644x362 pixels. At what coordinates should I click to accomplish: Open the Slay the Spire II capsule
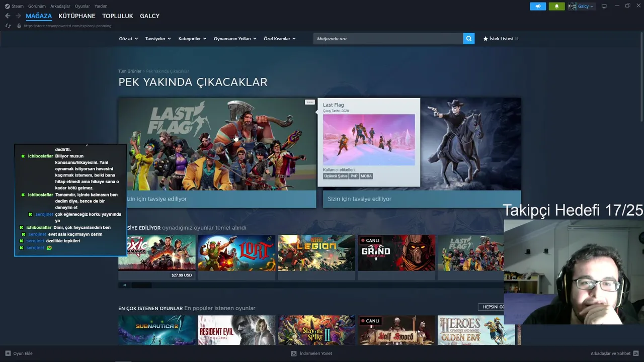click(316, 330)
